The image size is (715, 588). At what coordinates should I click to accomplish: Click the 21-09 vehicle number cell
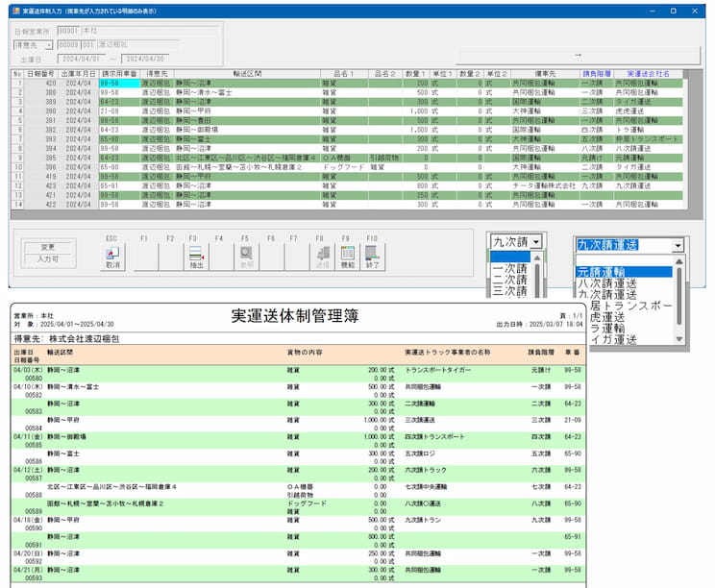119,111
